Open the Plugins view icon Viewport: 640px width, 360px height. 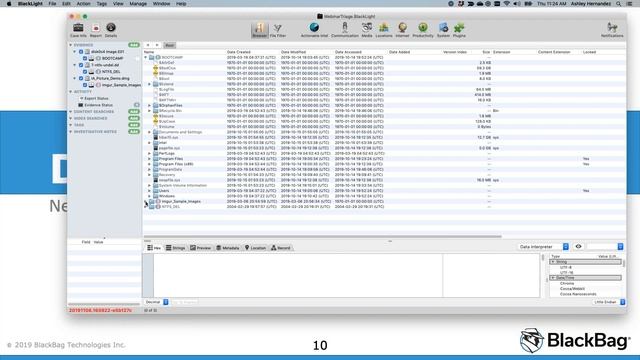[x=459, y=27]
